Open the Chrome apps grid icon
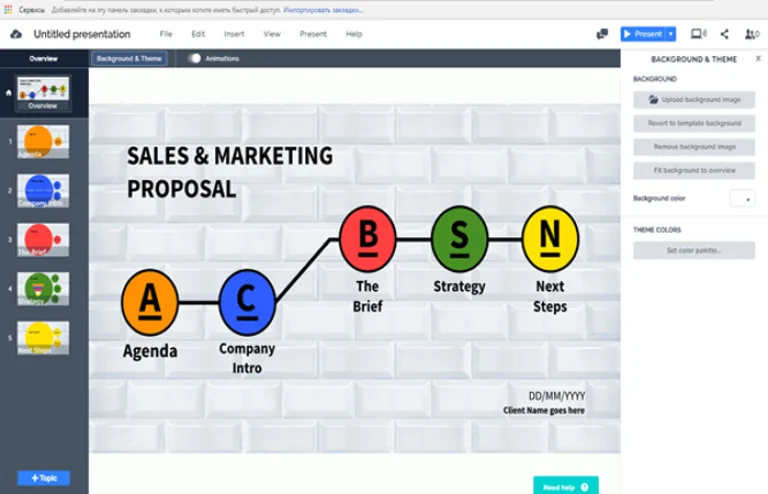The image size is (768, 494). coord(8,9)
